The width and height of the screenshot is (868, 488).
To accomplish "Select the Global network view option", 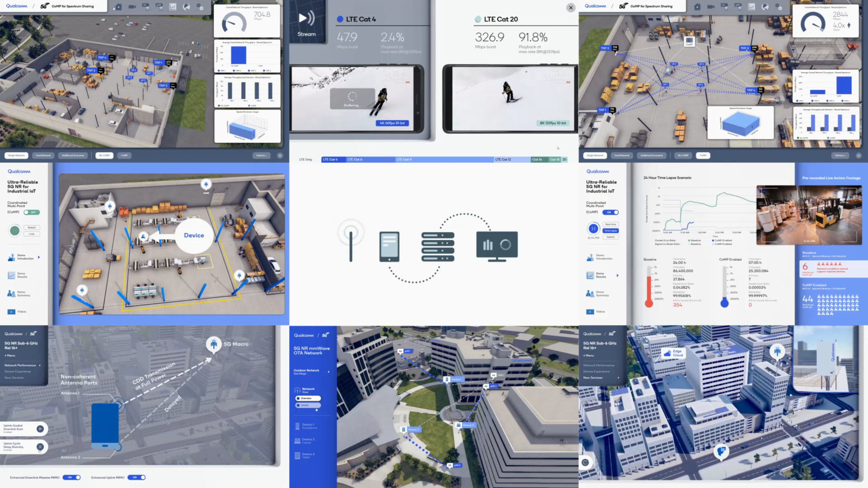I will click(x=308, y=405).
